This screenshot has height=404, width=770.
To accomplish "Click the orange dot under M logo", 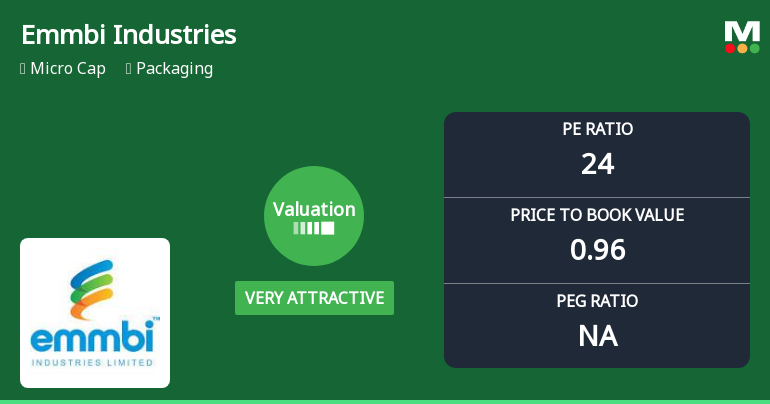I will coord(742,48).
